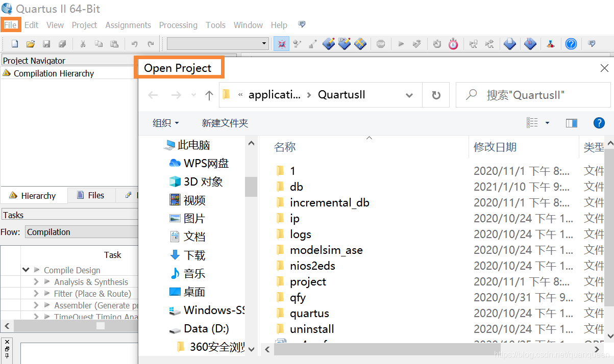Create a new file from toolbar
This screenshot has height=364, width=614.
click(x=15, y=44)
